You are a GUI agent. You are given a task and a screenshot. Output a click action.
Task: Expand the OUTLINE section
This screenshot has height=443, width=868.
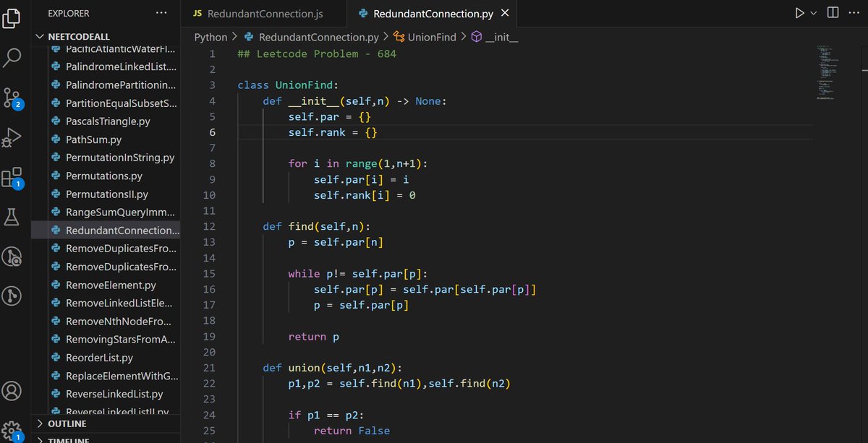click(x=106, y=423)
